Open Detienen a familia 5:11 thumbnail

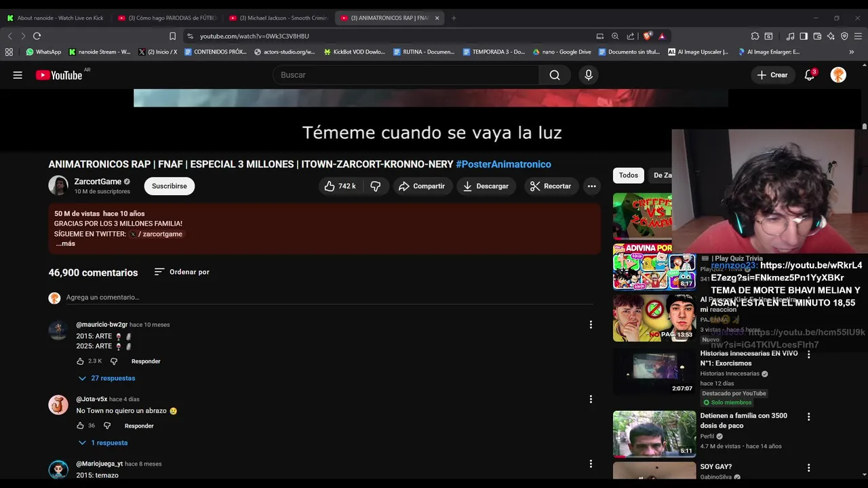click(x=654, y=434)
